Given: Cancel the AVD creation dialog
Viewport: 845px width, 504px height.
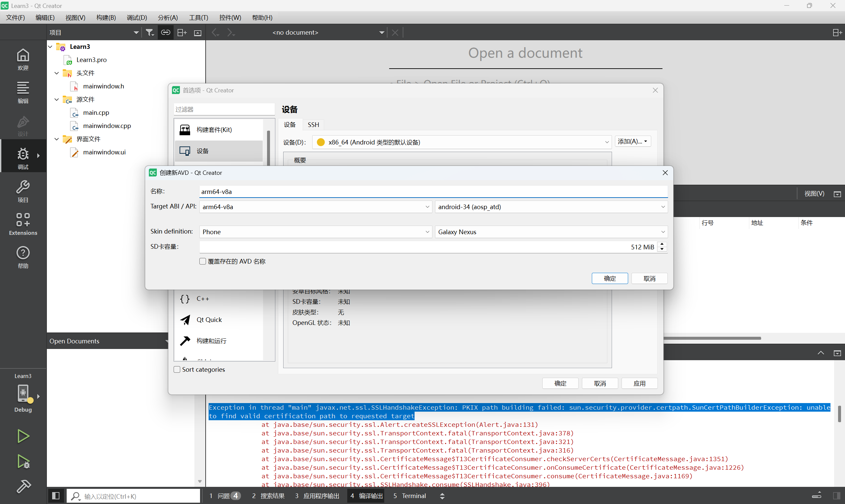Looking at the screenshot, I should coord(649,278).
